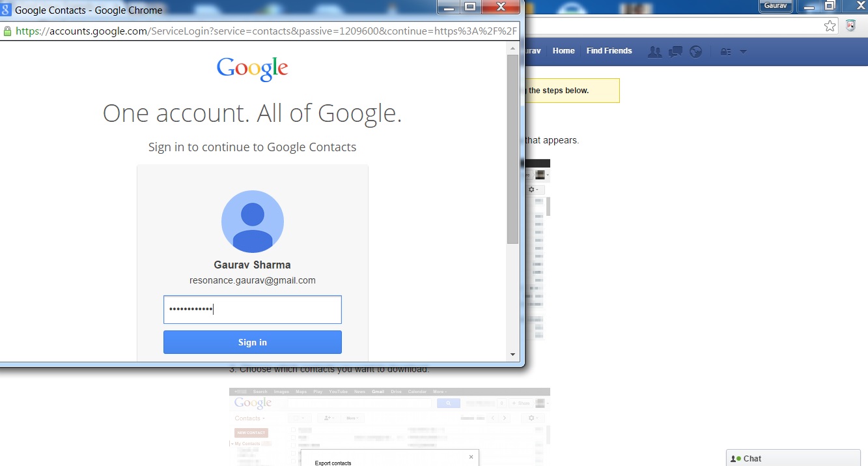Click Sign in to continue to Google Contacts text
This screenshot has height=466, width=868.
(253, 147)
